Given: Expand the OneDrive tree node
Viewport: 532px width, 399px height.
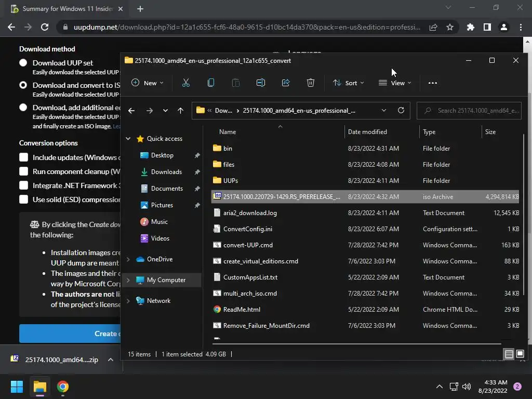Looking at the screenshot, I should (x=128, y=259).
